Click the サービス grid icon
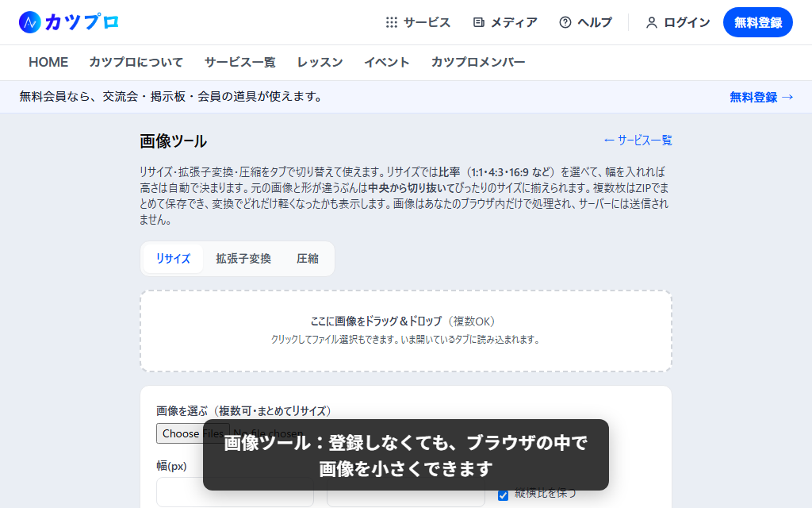This screenshot has width=812, height=508. [x=392, y=22]
